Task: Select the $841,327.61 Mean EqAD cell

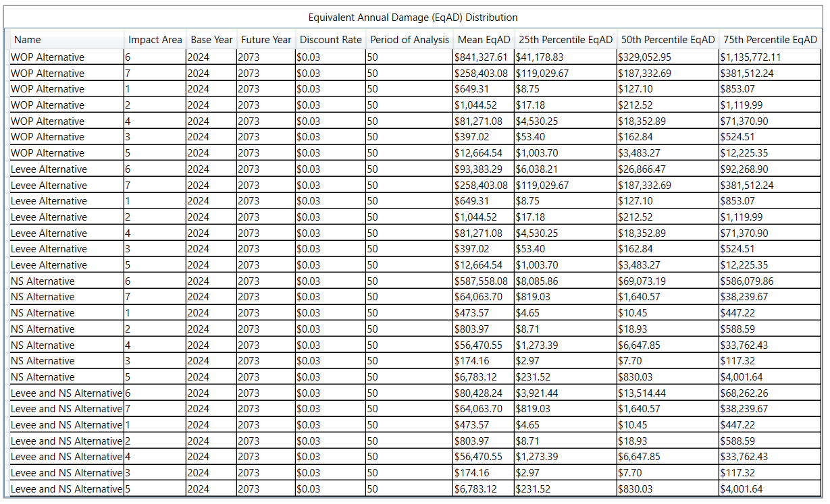Action: (484, 57)
